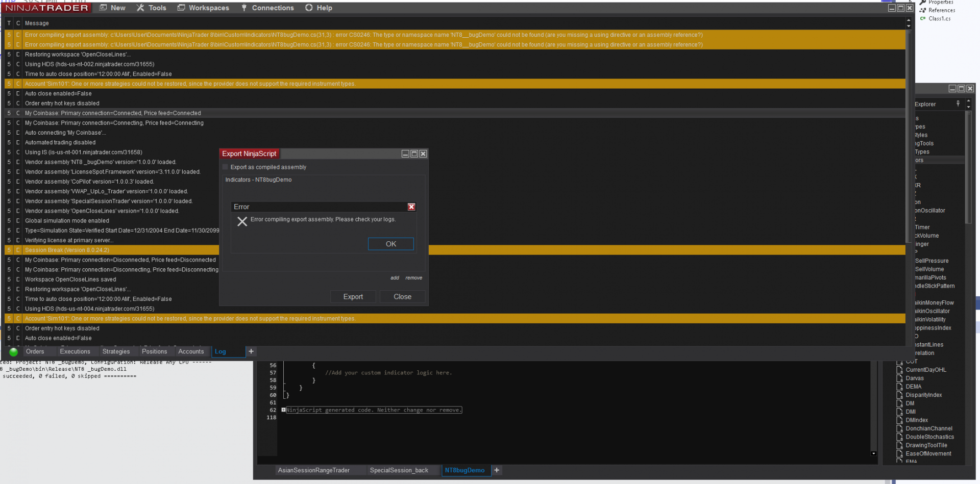Open the Help menu
The height and width of the screenshot is (484, 980).
318,8
